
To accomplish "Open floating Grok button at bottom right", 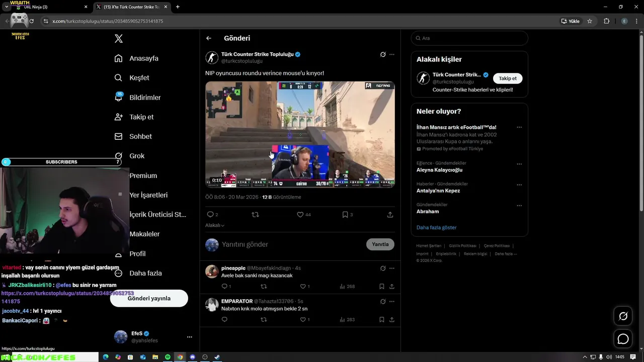I will click(623, 316).
